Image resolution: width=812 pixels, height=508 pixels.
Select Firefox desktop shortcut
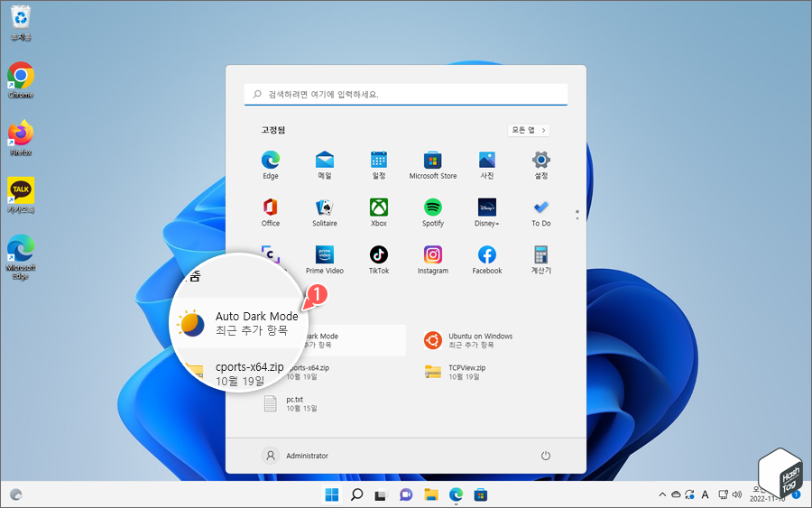coord(21,138)
